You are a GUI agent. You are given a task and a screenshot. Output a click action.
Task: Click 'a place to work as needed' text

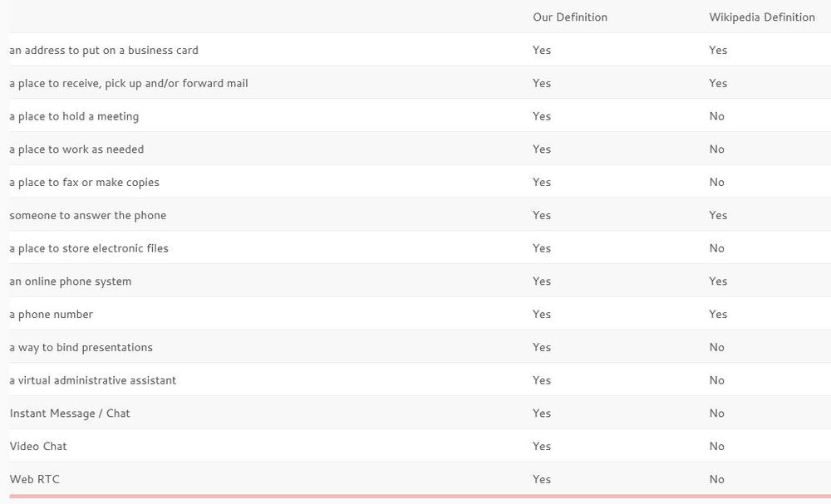76,149
